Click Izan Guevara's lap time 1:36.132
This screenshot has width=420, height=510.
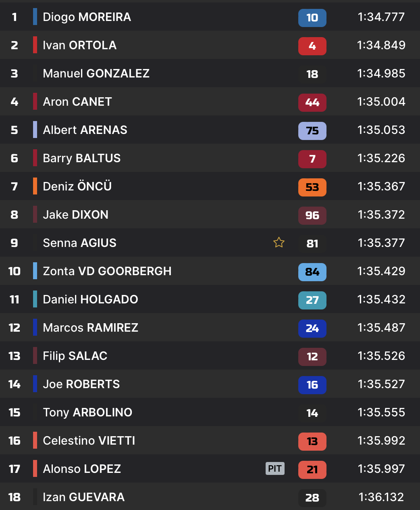tap(381, 497)
